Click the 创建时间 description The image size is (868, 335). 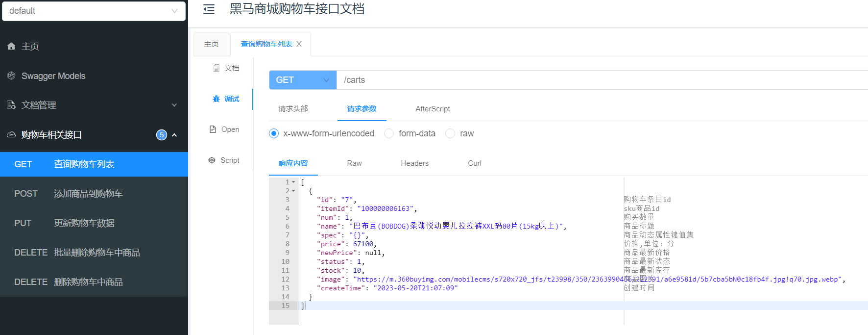[639, 287]
